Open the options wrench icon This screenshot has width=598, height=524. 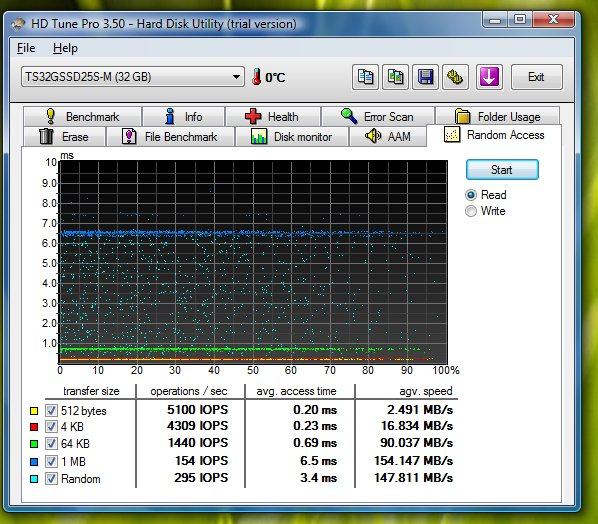[x=455, y=77]
